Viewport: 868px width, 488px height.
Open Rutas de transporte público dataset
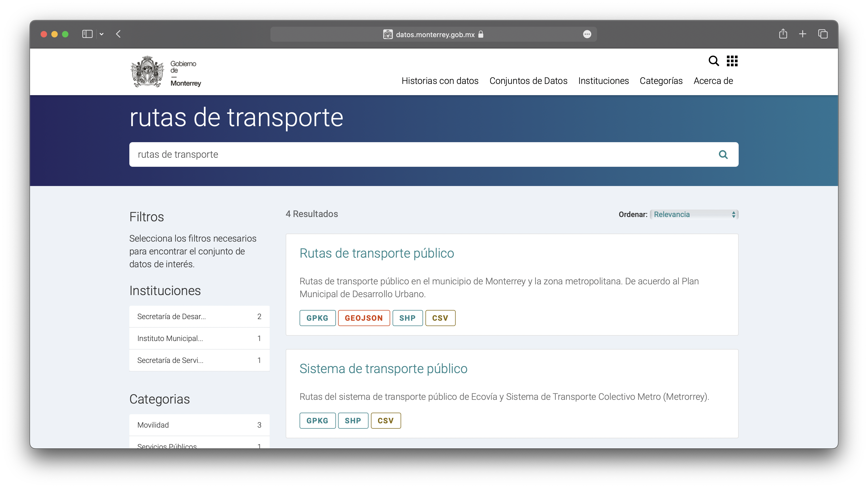tap(377, 253)
